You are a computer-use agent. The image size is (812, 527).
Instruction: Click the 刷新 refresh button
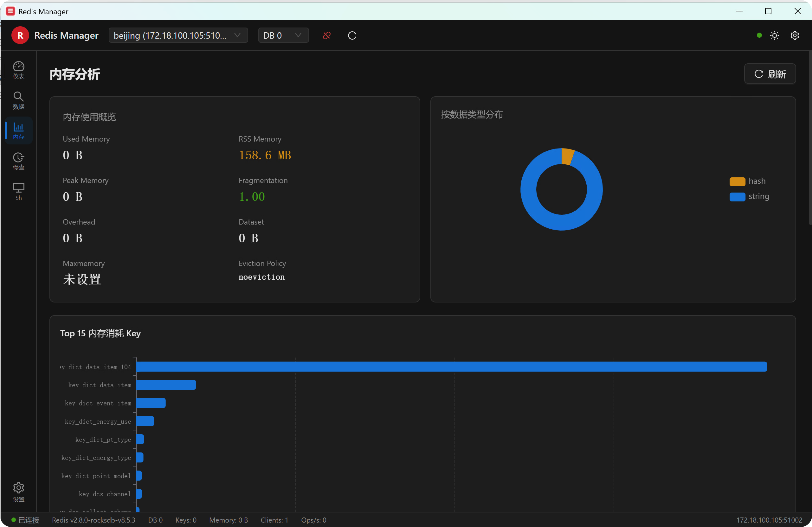click(770, 73)
